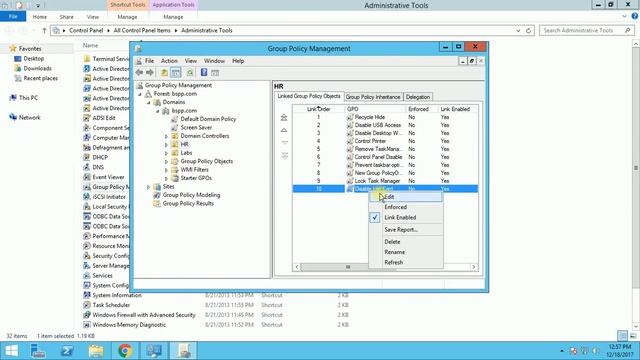Select the Control Printer GPO icon
This screenshot has width=640, height=360.
[350, 141]
